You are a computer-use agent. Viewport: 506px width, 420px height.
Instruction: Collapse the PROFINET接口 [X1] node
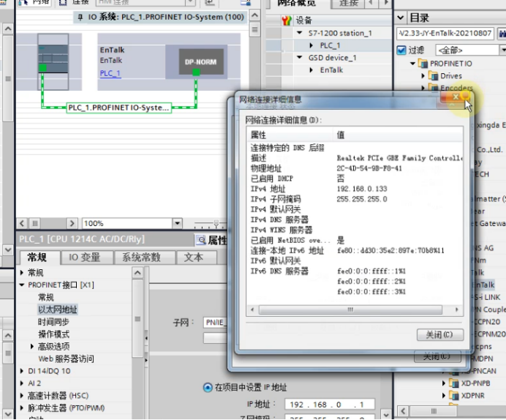22,285
